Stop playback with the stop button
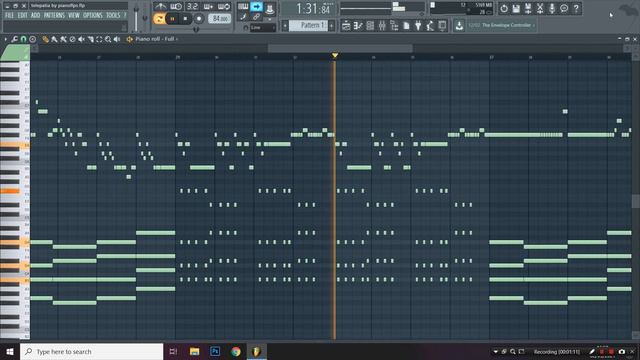 (185, 19)
